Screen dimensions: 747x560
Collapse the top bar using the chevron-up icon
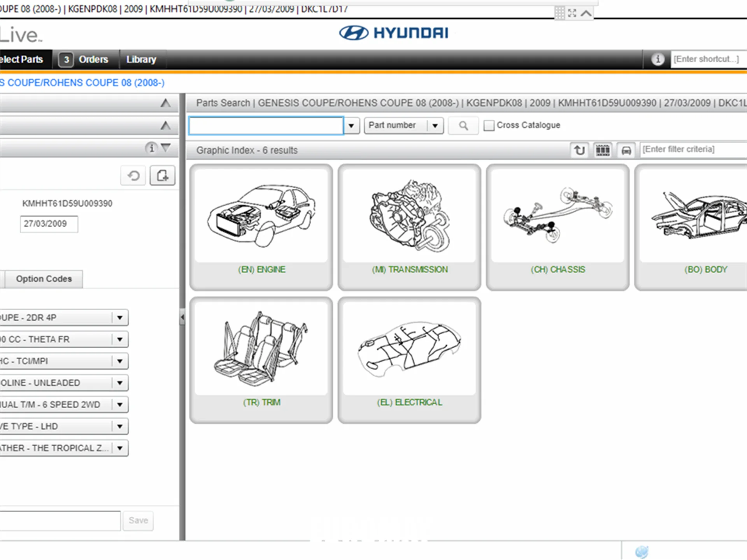[586, 13]
